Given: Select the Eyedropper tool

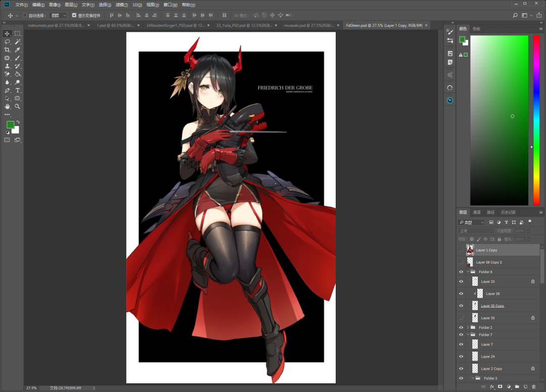Looking at the screenshot, I should click(17, 50).
